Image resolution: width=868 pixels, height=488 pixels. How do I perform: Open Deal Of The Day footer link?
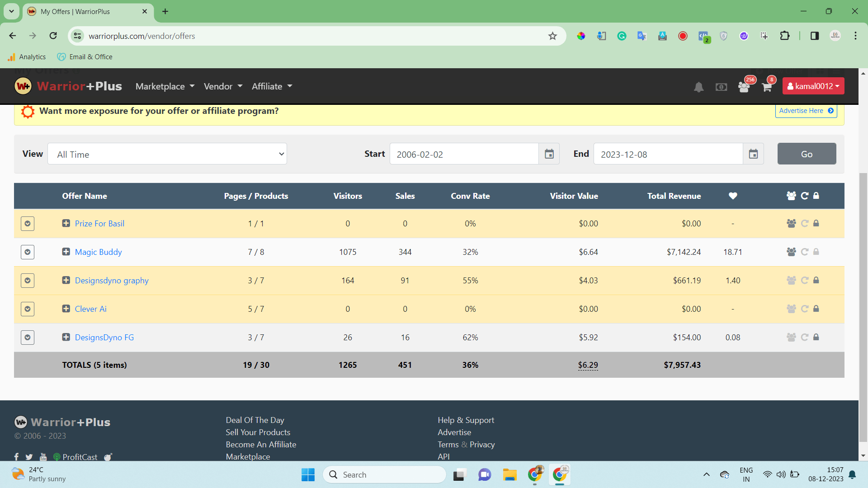coord(255,420)
